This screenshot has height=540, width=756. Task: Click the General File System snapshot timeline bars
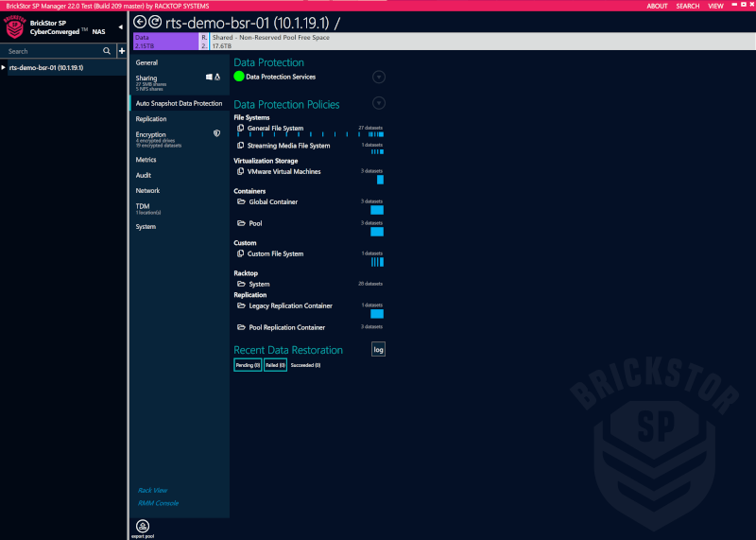coord(310,134)
